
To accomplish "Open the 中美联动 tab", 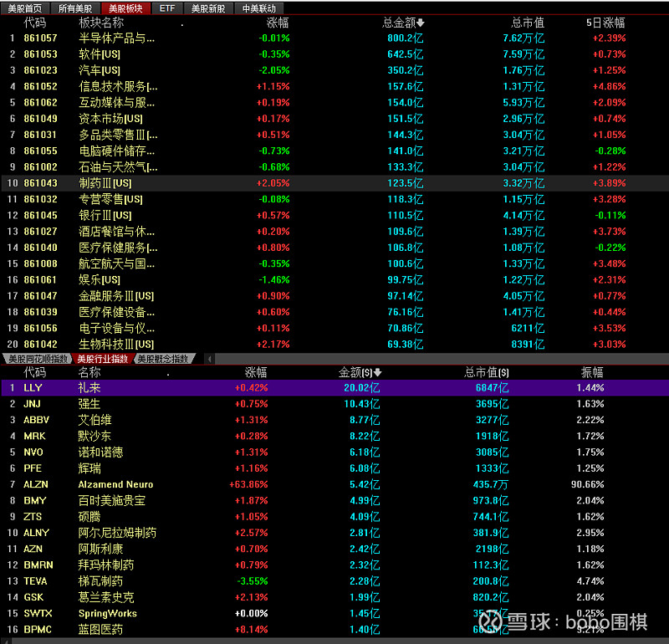I will pyautogui.click(x=259, y=8).
